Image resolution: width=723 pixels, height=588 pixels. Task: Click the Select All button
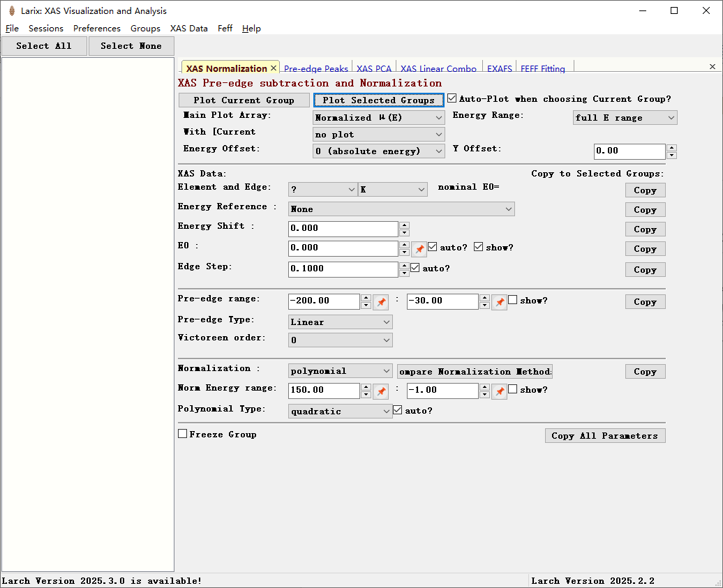tap(44, 46)
